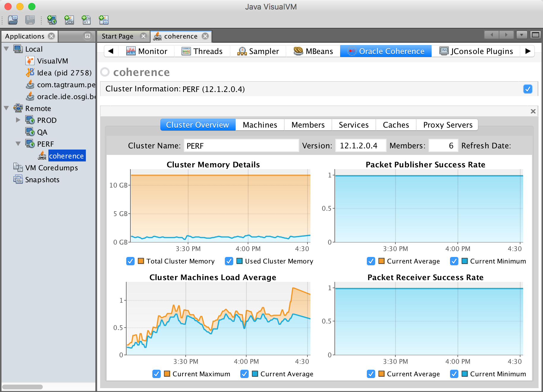
Task: Uncheck Used Cluster Memory series
Action: [x=229, y=261]
